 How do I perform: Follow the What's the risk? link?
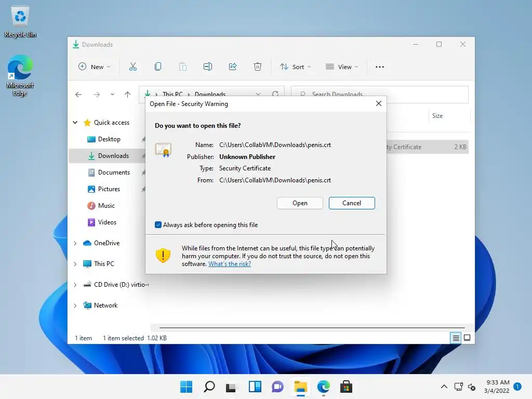coord(230,264)
